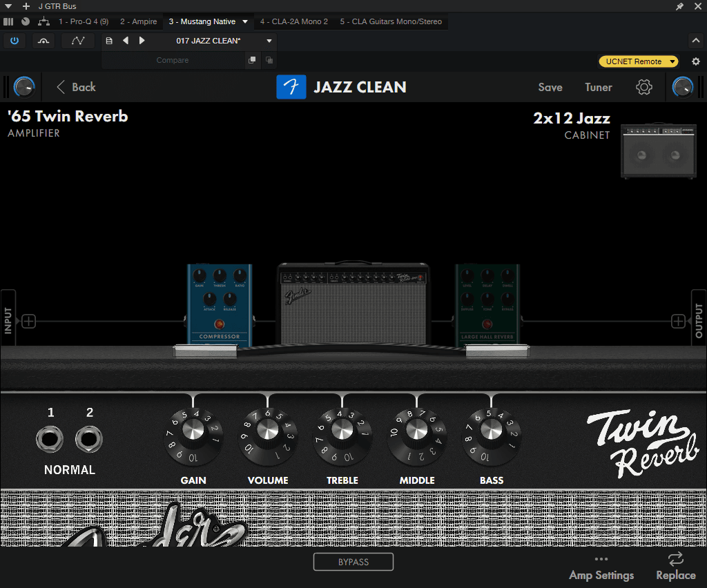
Task: Toggle the plugin power button
Action: pos(14,41)
